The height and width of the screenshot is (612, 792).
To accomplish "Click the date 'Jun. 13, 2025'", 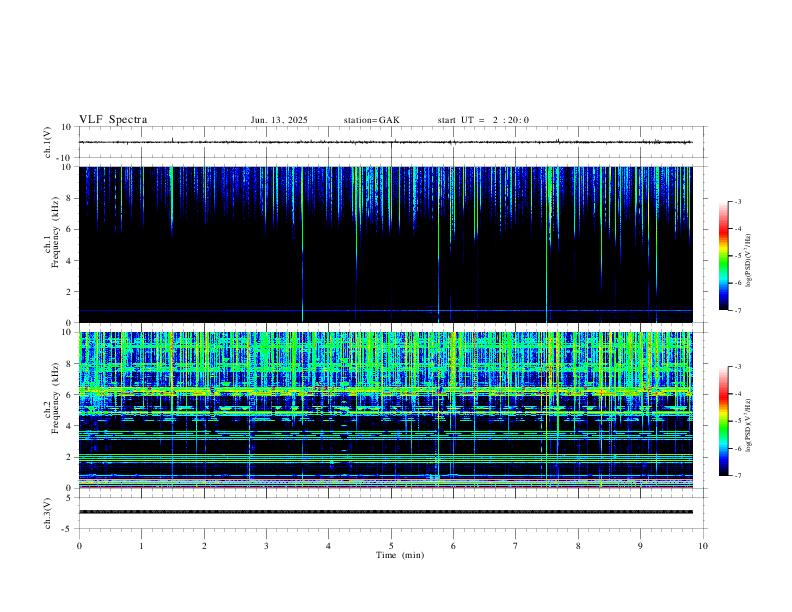I will click(279, 120).
